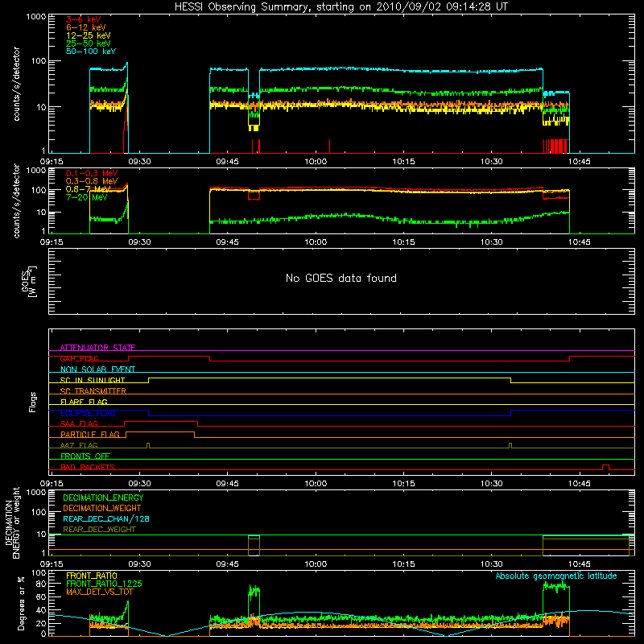The width and height of the screenshot is (644, 644).
Task: Click the 'DECIMATION ENERGY or weight' axis title
Action: [x=12, y=522]
